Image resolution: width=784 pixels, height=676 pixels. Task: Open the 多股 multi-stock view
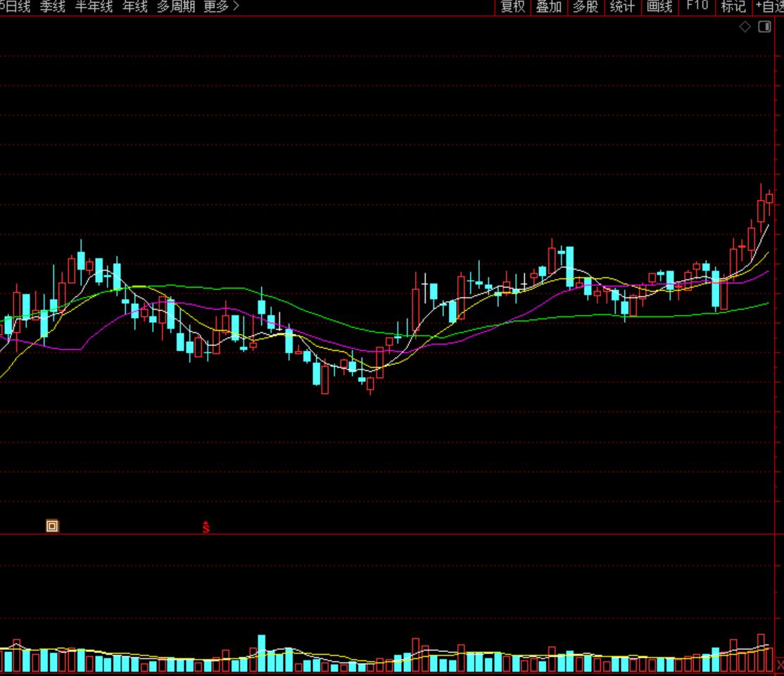586,7
